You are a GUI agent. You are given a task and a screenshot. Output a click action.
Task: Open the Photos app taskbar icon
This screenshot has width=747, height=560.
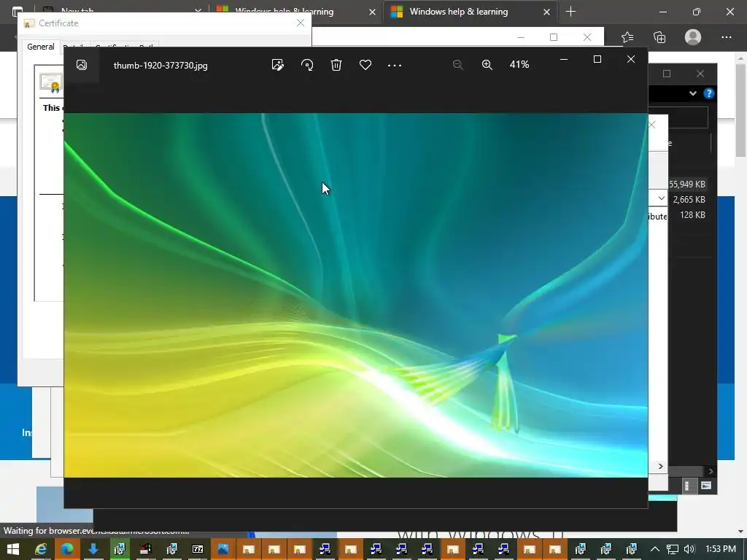click(x=223, y=549)
